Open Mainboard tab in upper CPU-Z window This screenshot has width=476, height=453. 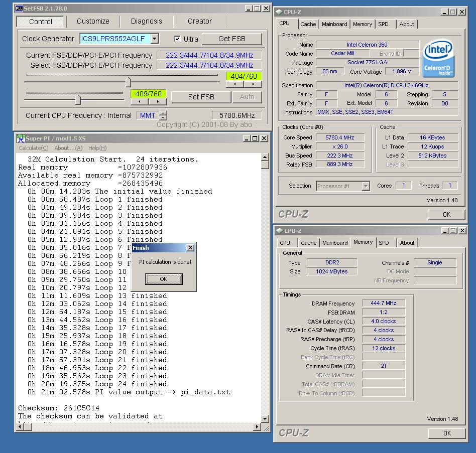(x=334, y=24)
